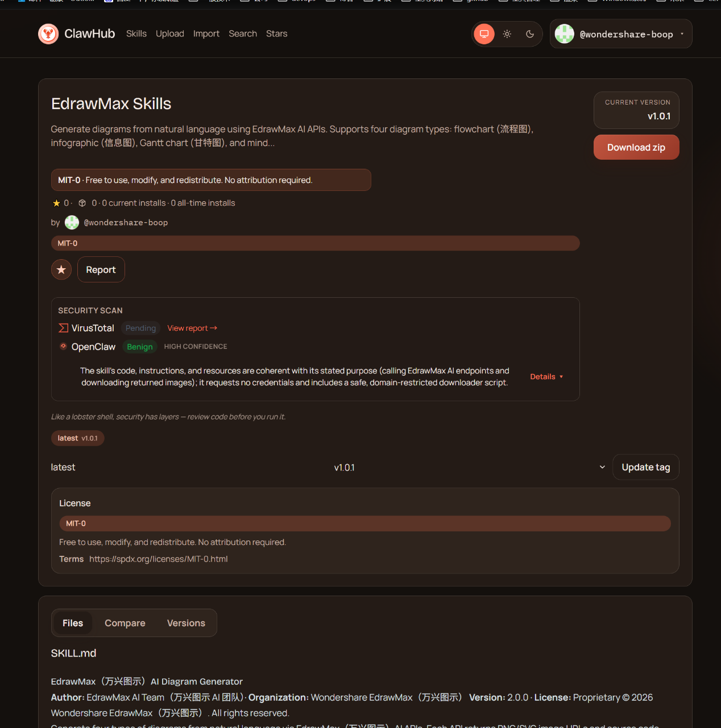Enable light theme with sun icon
The height and width of the screenshot is (728, 721).
click(507, 34)
